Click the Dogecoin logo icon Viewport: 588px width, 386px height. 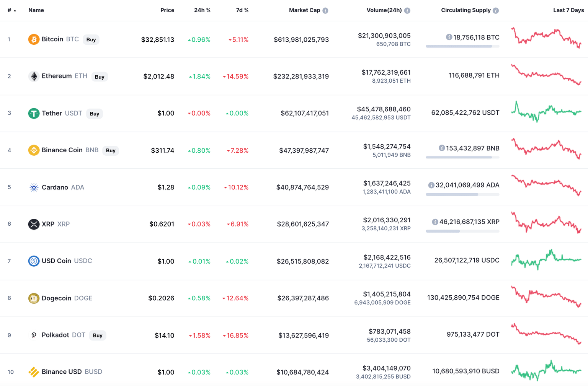pyautogui.click(x=34, y=298)
